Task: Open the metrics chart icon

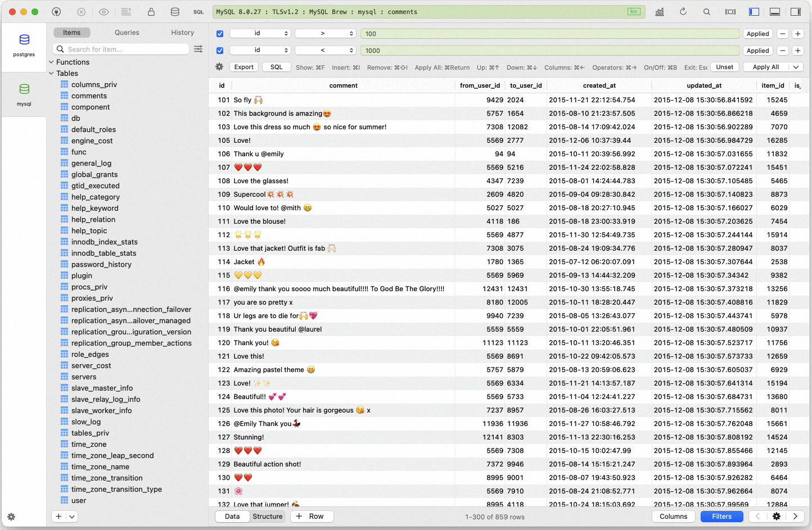Action: 660,12
